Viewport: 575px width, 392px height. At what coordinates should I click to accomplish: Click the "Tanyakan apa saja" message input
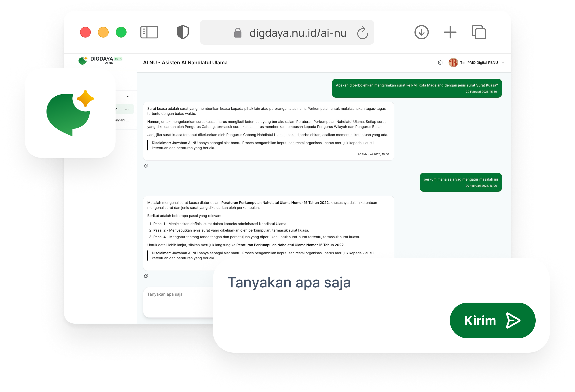[178, 294]
